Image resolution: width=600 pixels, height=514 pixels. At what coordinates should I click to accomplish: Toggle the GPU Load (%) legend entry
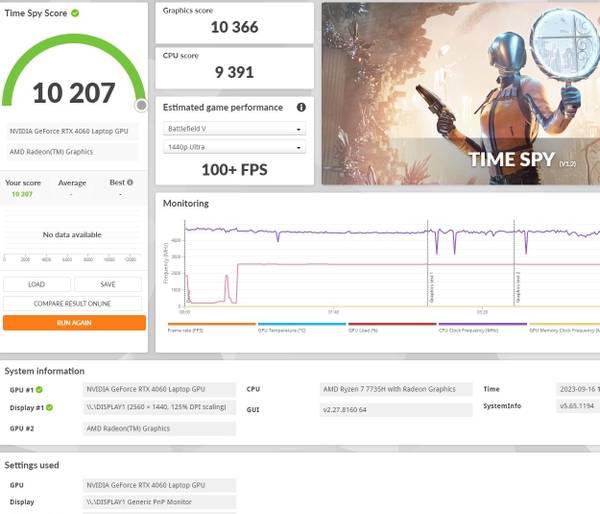[392, 328]
